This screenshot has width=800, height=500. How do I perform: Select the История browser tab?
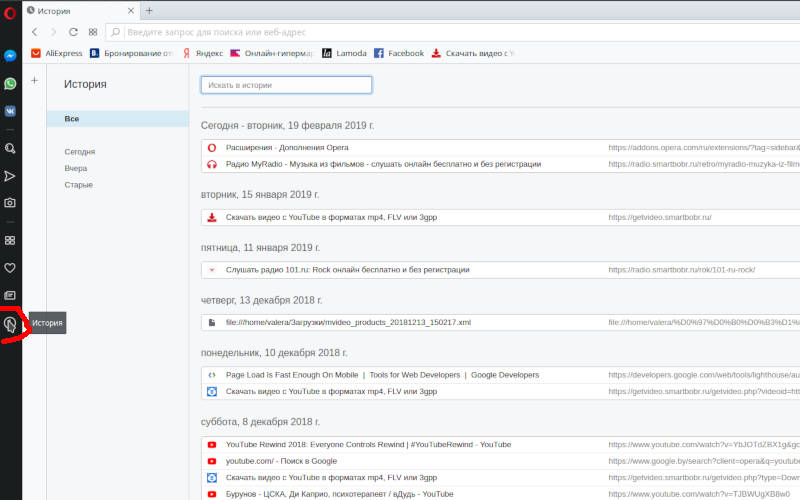click(81, 11)
